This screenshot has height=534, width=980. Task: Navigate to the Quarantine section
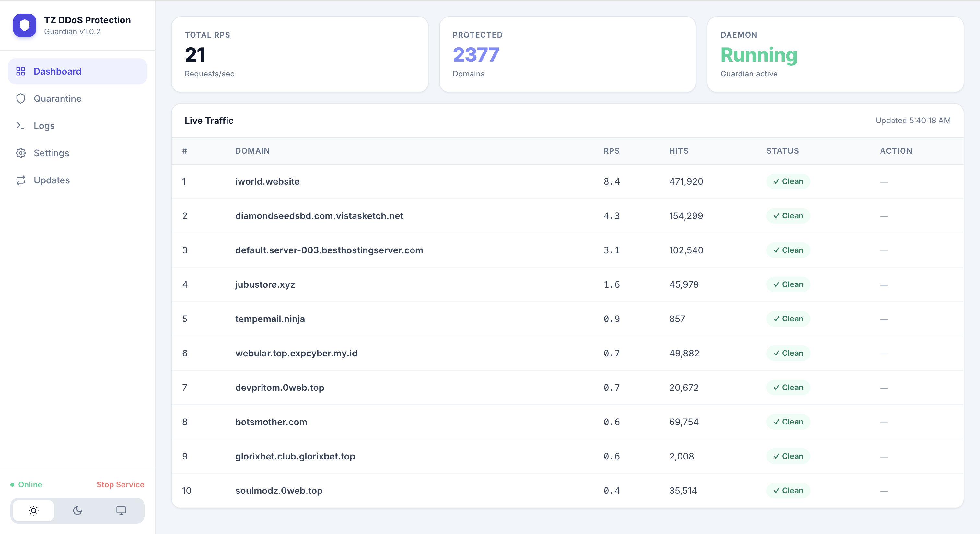point(57,99)
